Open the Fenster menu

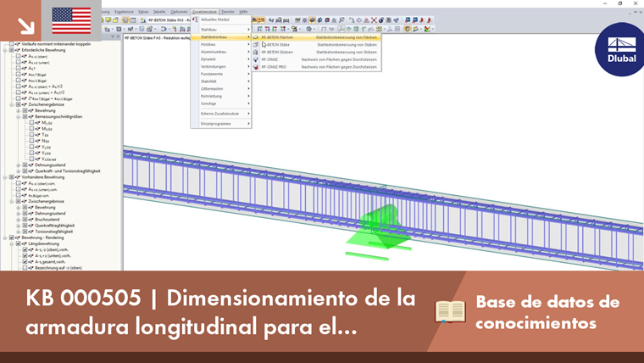pos(228,12)
